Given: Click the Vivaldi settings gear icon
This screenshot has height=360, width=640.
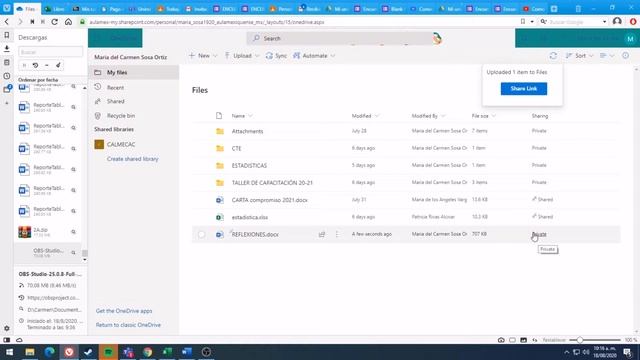Looking at the screenshot, I should pos(7,328).
